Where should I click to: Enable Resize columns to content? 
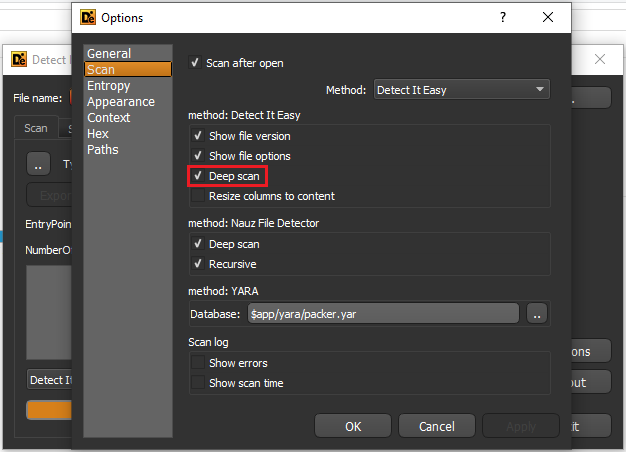198,196
